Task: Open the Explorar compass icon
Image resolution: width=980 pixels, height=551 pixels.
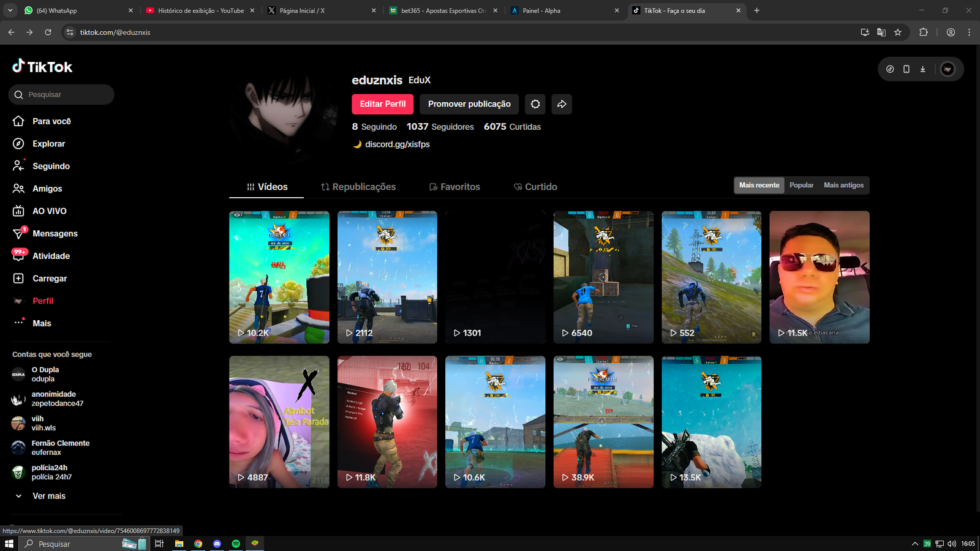Action: click(x=18, y=144)
